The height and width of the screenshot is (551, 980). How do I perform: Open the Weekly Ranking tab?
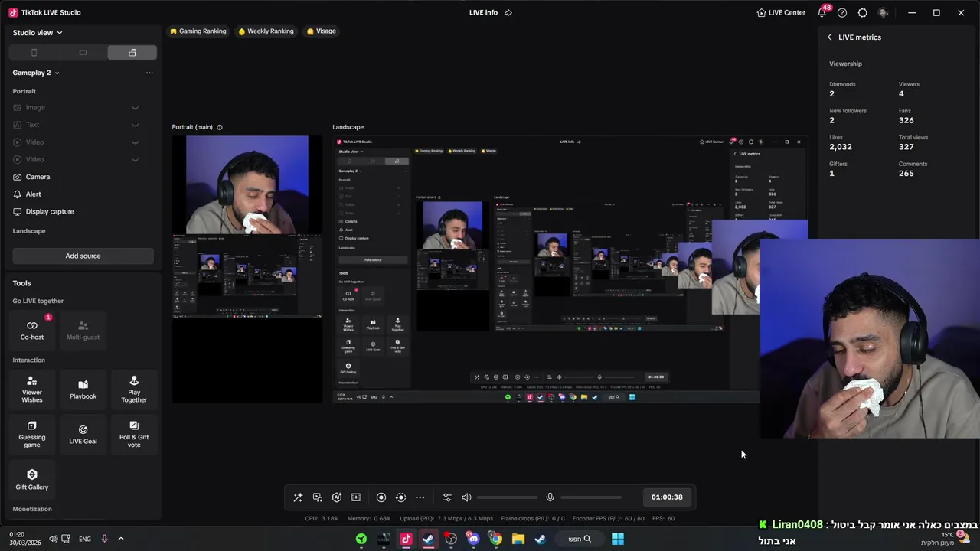pos(266,31)
